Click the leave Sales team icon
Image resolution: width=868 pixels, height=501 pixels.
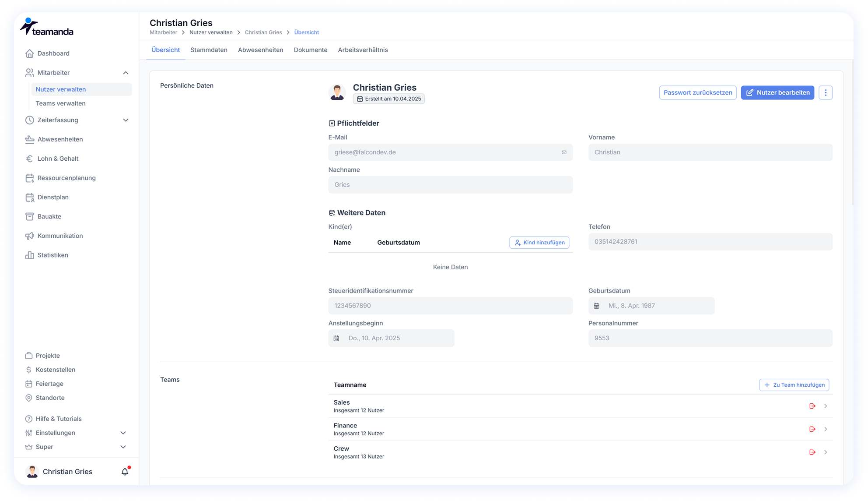click(x=812, y=406)
